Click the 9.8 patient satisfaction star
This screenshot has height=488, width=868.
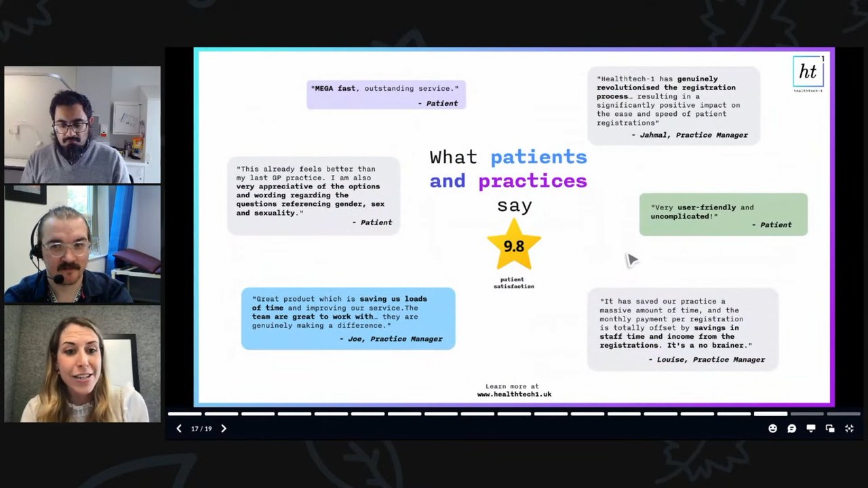click(514, 245)
